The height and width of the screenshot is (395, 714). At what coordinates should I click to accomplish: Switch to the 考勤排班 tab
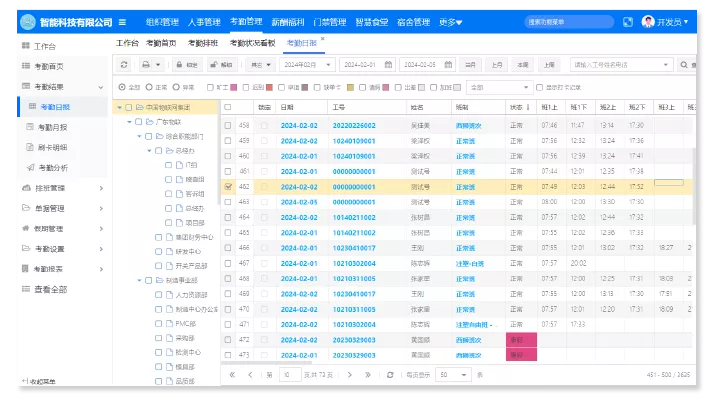(203, 43)
